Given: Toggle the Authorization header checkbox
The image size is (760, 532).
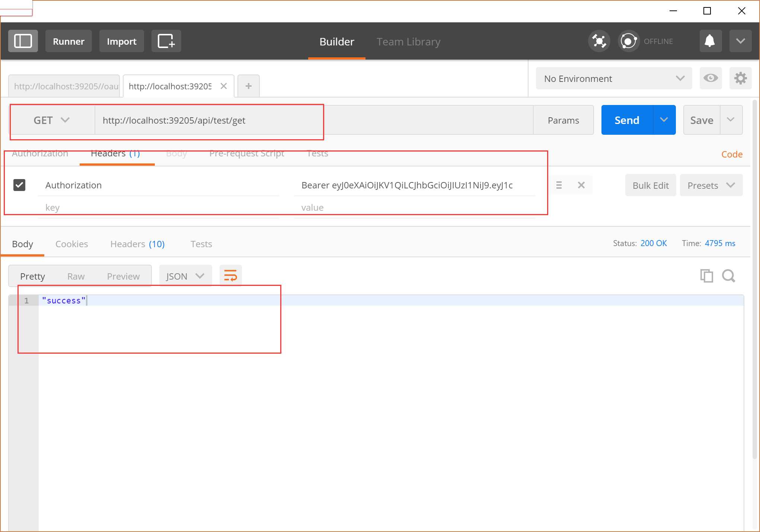Looking at the screenshot, I should [20, 184].
